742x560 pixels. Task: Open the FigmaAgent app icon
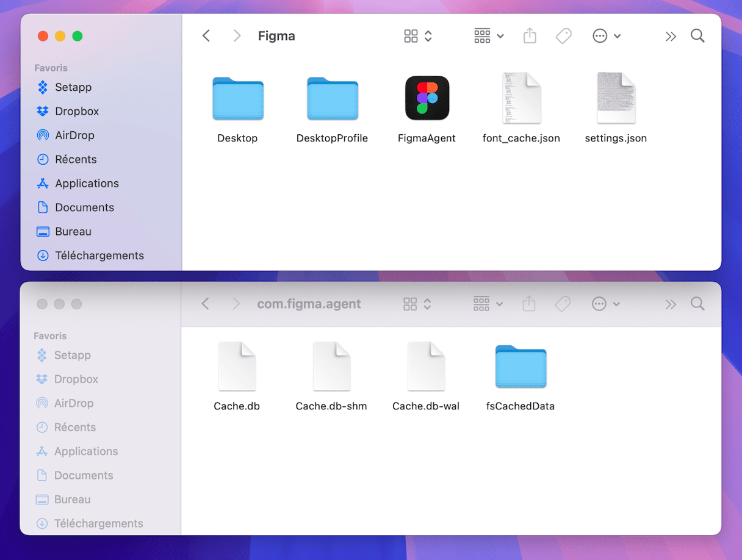coord(427,99)
